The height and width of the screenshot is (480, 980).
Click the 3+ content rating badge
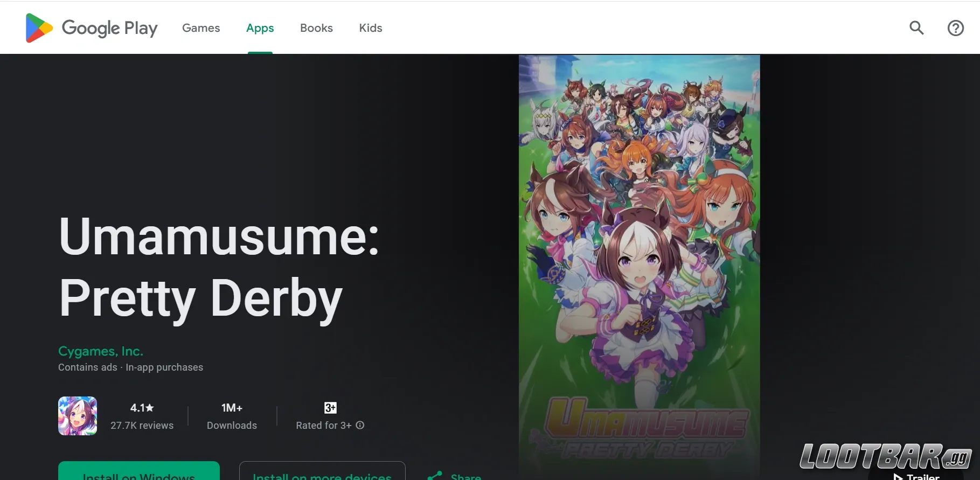pos(330,408)
